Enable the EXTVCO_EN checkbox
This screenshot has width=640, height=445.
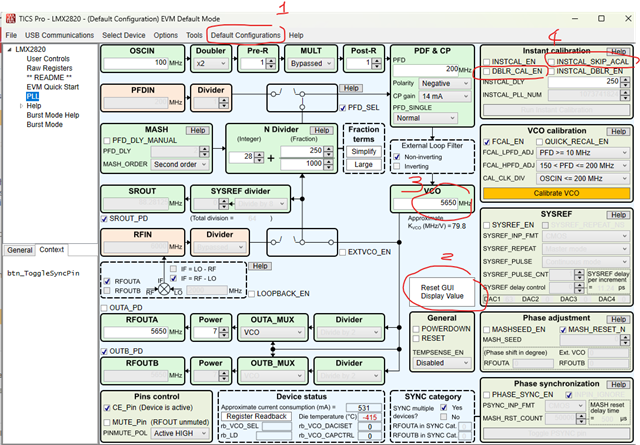point(343,252)
